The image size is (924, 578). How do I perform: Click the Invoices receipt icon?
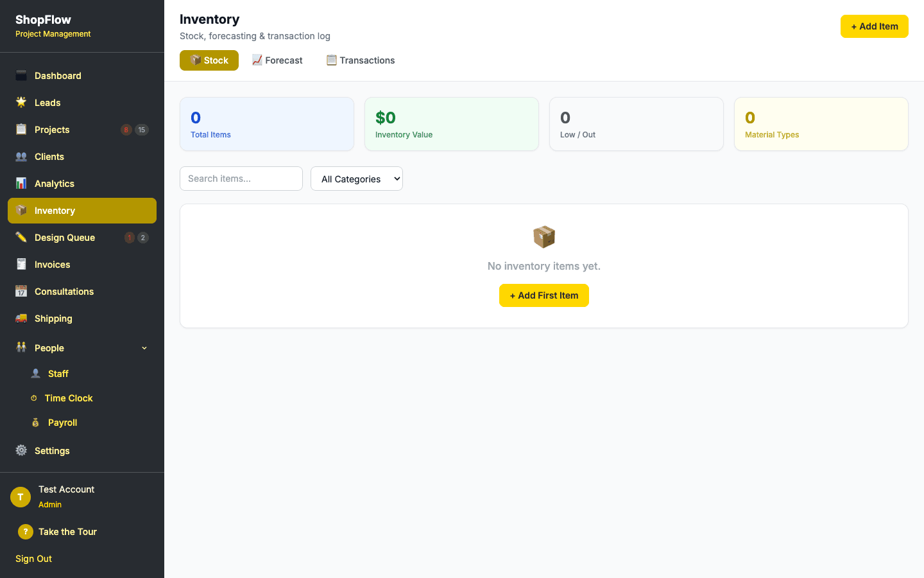[x=21, y=265]
